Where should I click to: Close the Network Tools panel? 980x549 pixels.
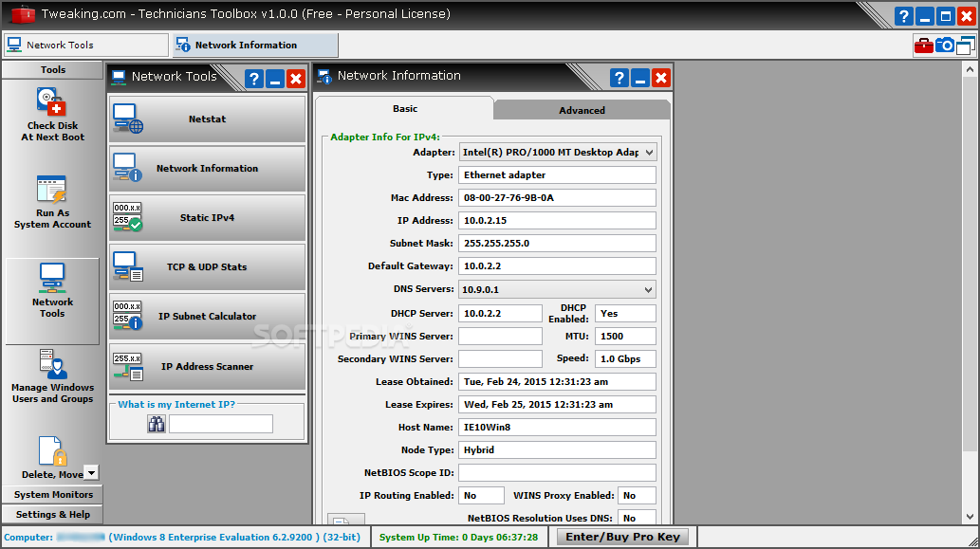[296, 79]
